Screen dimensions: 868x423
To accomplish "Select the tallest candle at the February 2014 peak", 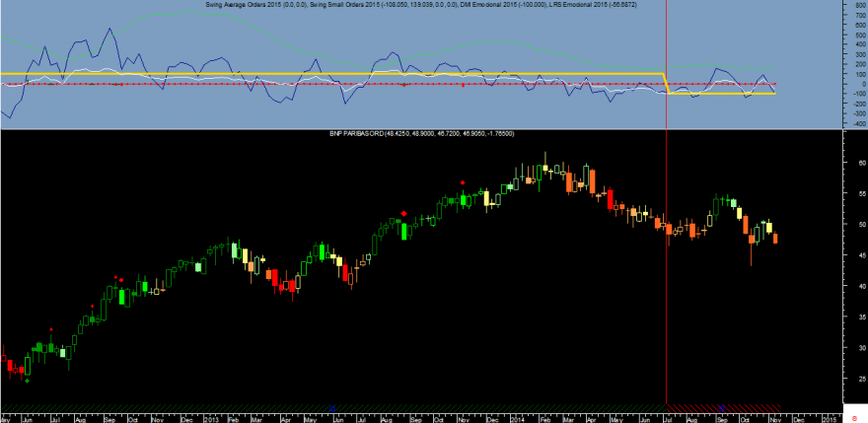I will (545, 164).
